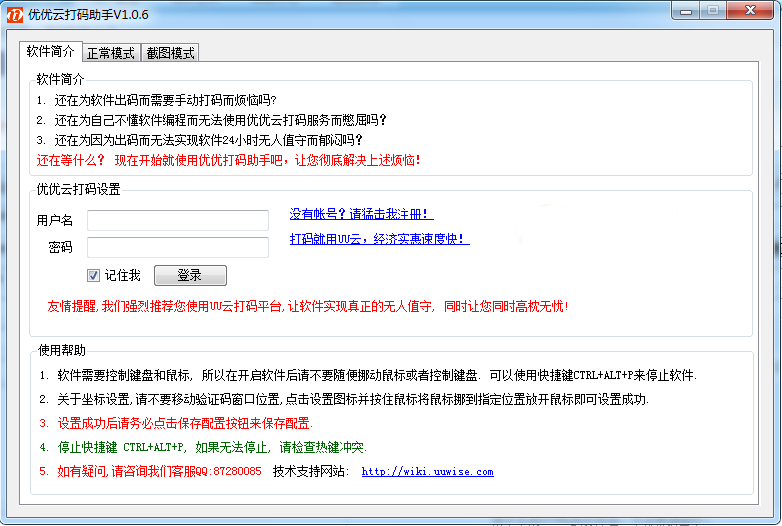
Task: Click the 友情提醒 red reminder text
Action: (308, 306)
